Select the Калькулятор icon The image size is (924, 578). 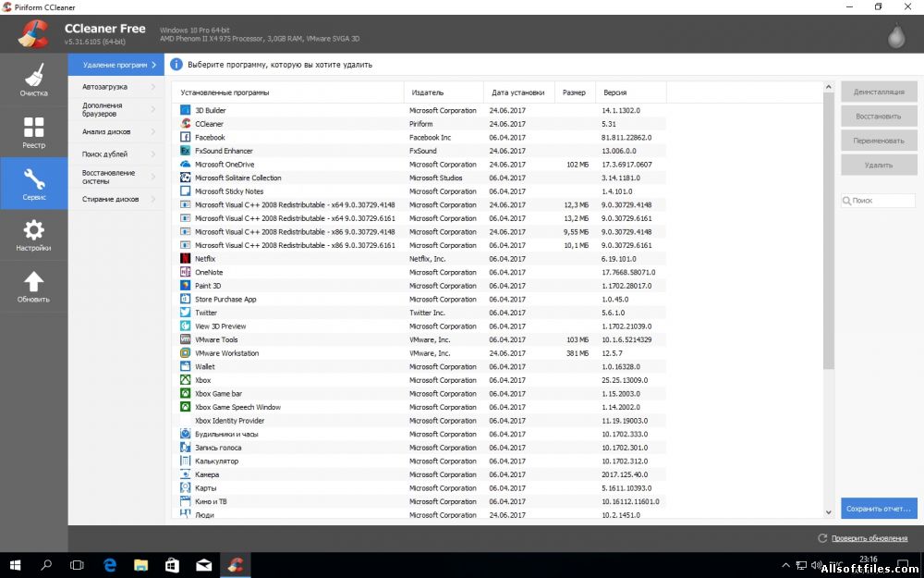coord(185,461)
